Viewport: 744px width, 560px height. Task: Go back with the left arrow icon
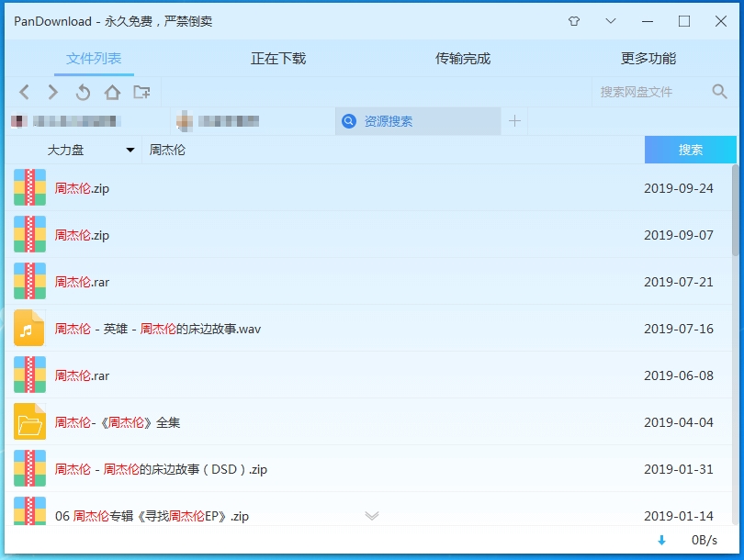(x=25, y=92)
